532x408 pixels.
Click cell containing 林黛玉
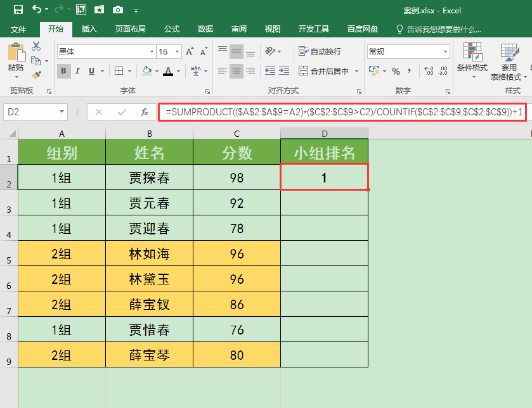click(x=149, y=279)
